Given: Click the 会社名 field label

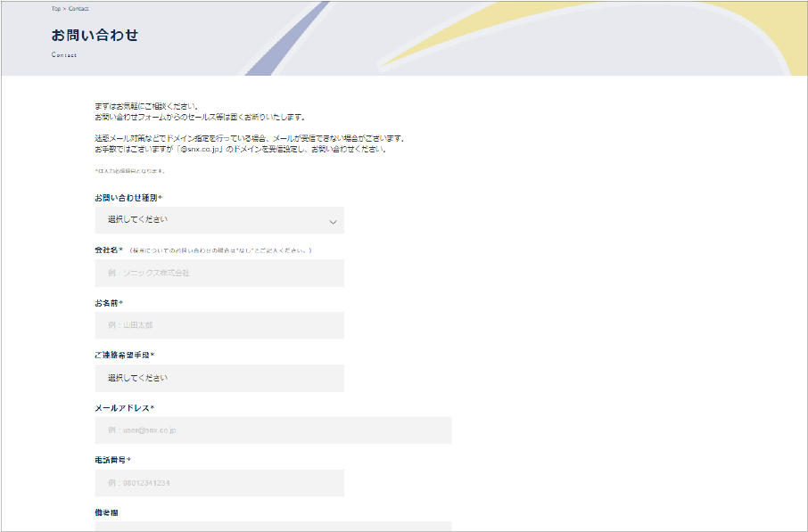Looking at the screenshot, I should pyautogui.click(x=109, y=250).
